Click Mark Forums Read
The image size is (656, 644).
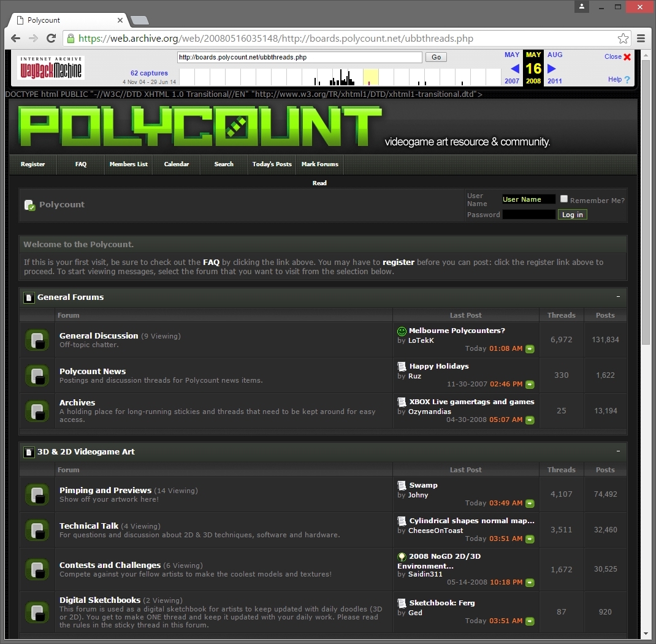point(319,164)
